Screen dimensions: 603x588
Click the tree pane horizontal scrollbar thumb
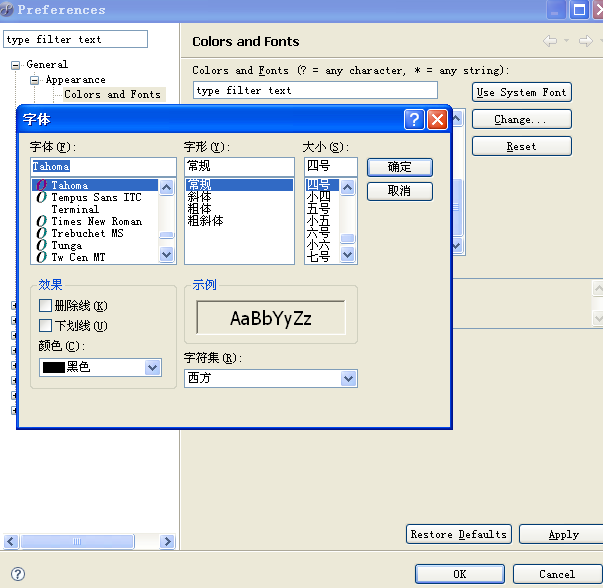(77, 541)
